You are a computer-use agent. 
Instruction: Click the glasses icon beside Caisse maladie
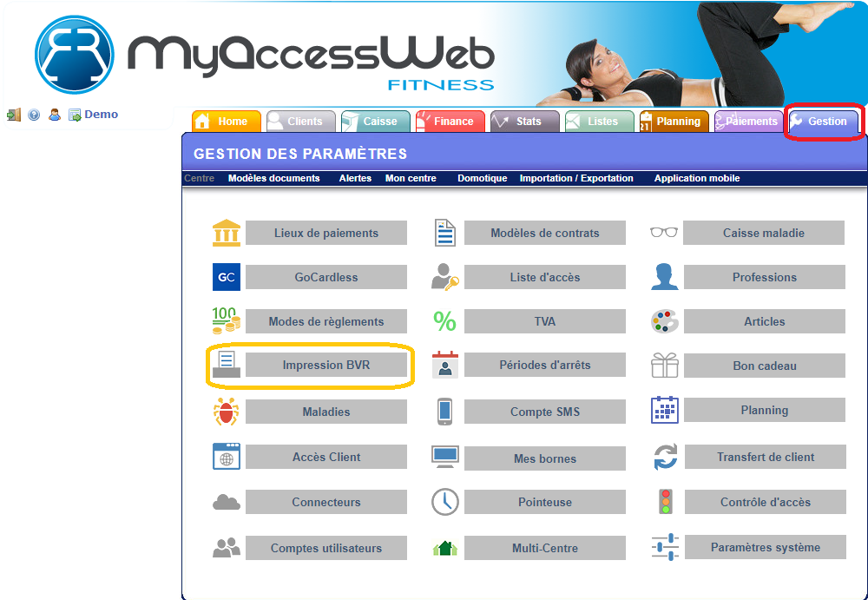(x=664, y=232)
